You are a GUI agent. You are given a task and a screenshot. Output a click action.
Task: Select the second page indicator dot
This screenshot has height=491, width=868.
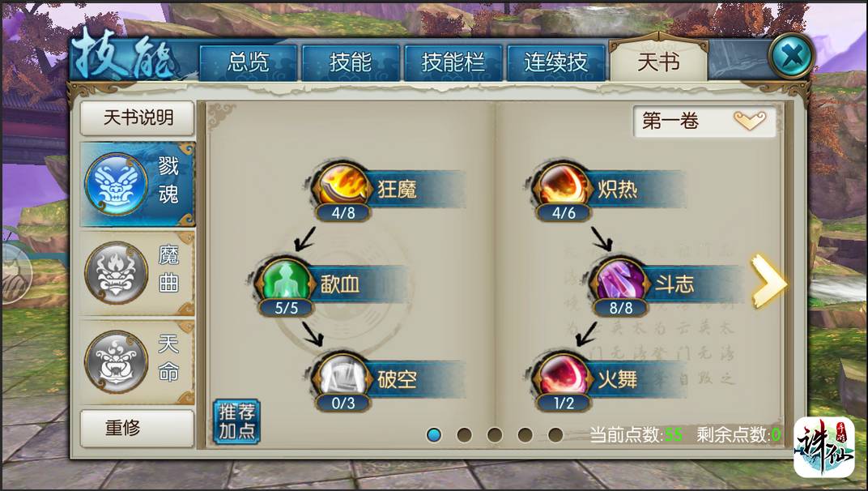[x=465, y=435]
